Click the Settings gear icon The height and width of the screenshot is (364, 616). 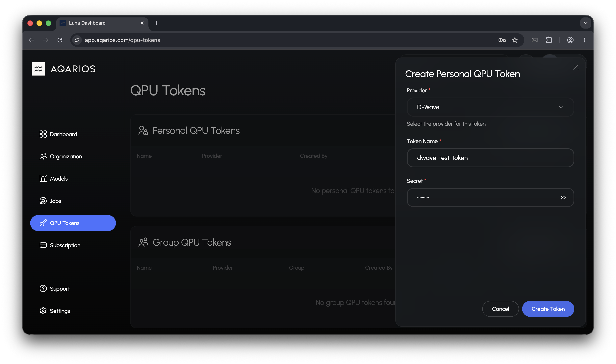pos(43,311)
